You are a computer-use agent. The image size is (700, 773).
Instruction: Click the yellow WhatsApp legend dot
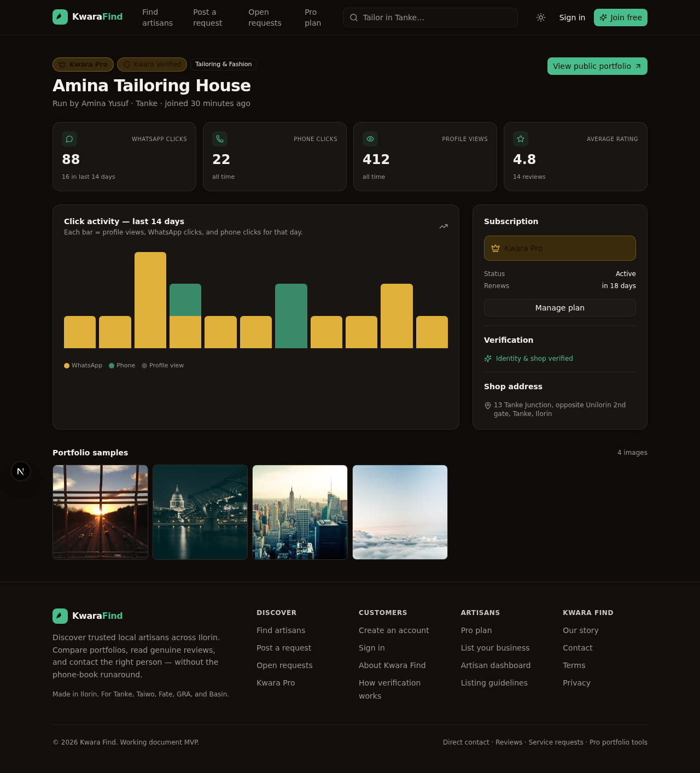[67, 366]
